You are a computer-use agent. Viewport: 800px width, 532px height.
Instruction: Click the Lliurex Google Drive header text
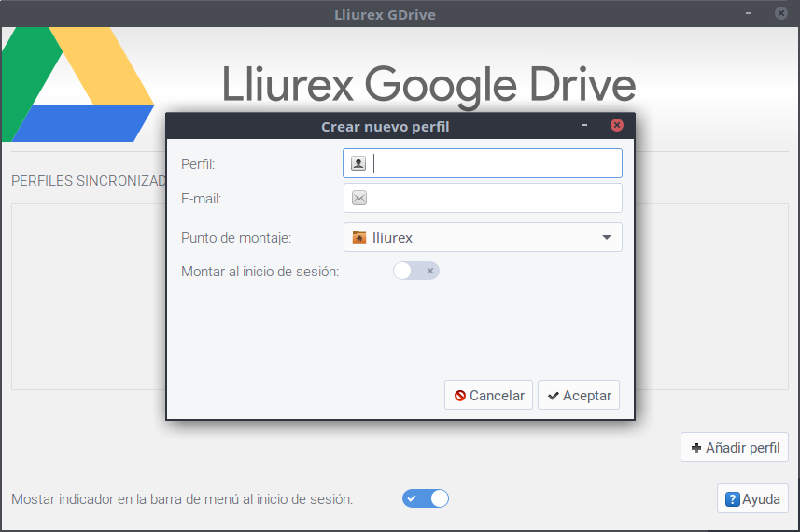click(428, 86)
